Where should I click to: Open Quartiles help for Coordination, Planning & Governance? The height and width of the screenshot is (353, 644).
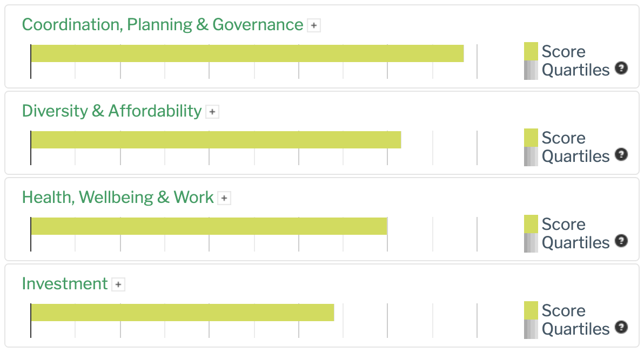[x=621, y=68]
